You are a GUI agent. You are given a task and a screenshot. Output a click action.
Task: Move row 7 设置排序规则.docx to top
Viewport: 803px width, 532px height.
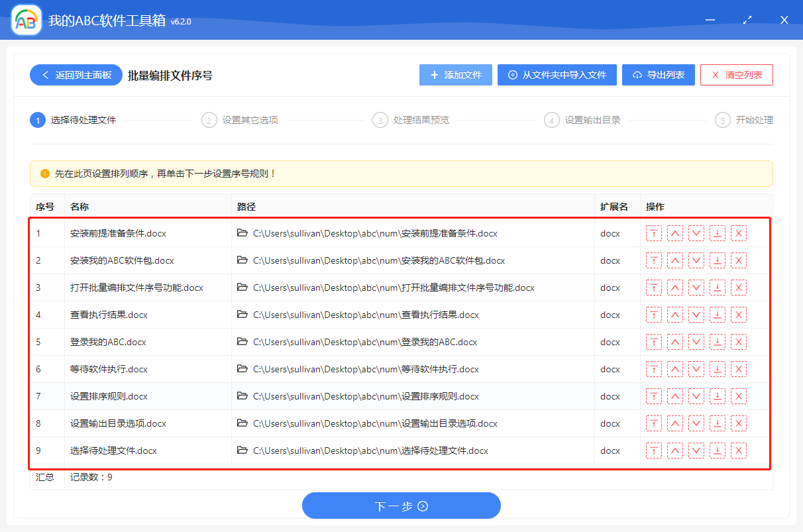point(653,396)
